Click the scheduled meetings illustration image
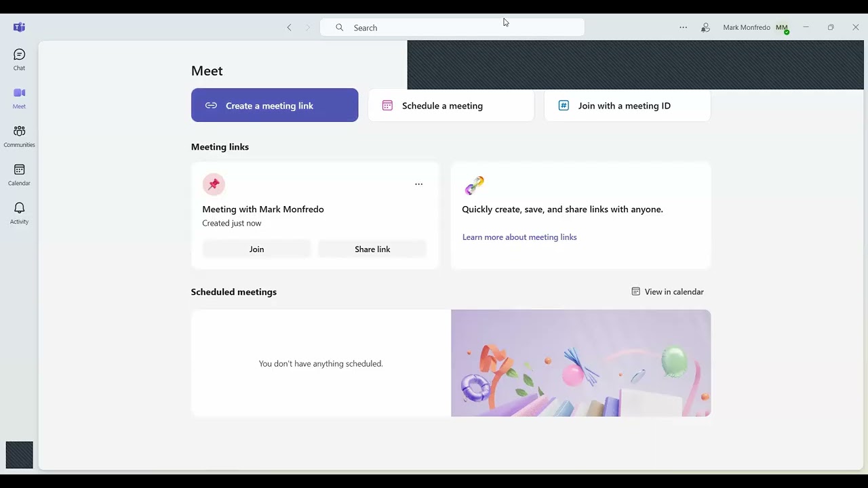868x488 pixels. [x=580, y=363]
